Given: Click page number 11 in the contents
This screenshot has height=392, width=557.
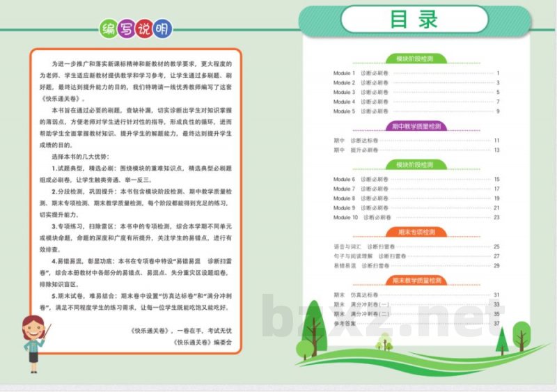Looking at the screenshot, I should [x=496, y=141].
